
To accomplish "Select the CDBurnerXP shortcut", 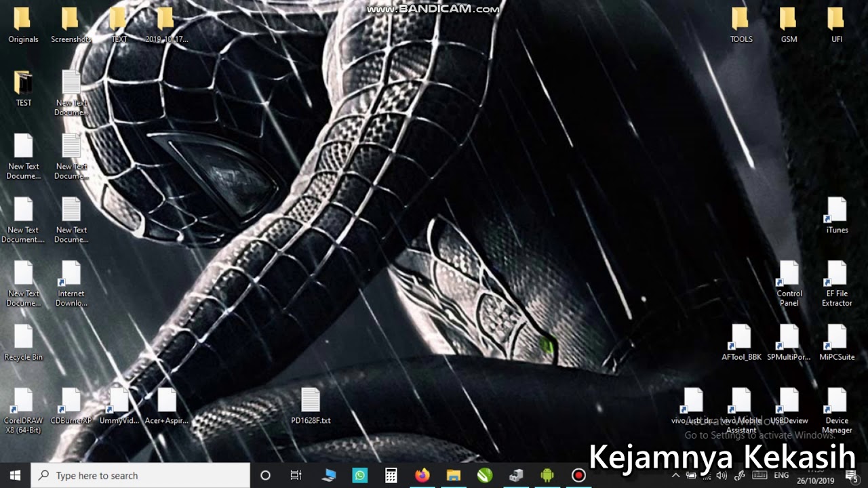I will [x=71, y=407].
